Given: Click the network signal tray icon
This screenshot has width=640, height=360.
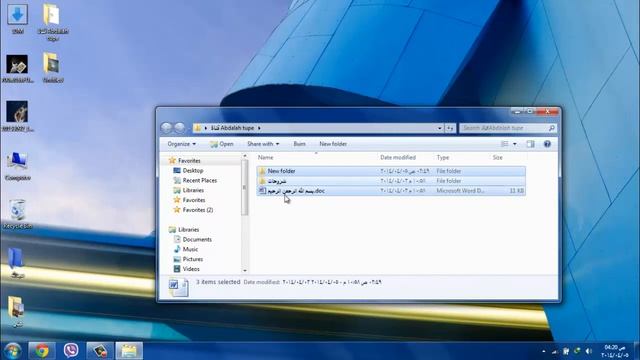Looking at the screenshot, I should click(x=554, y=351).
